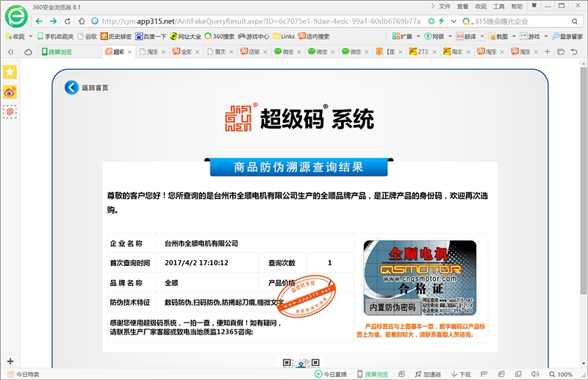Viewport: 588px width, 380px height.
Task: Open the 谷歌 bookmark
Action: point(87,37)
